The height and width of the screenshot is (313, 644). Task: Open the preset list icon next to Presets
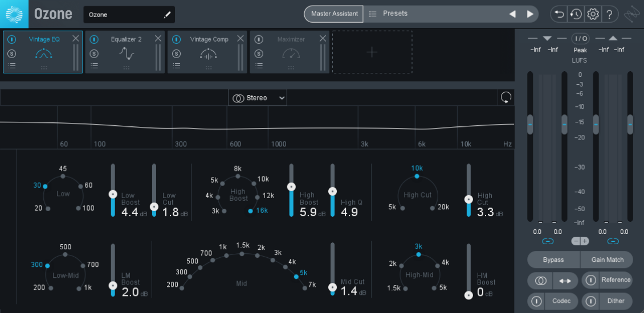373,14
